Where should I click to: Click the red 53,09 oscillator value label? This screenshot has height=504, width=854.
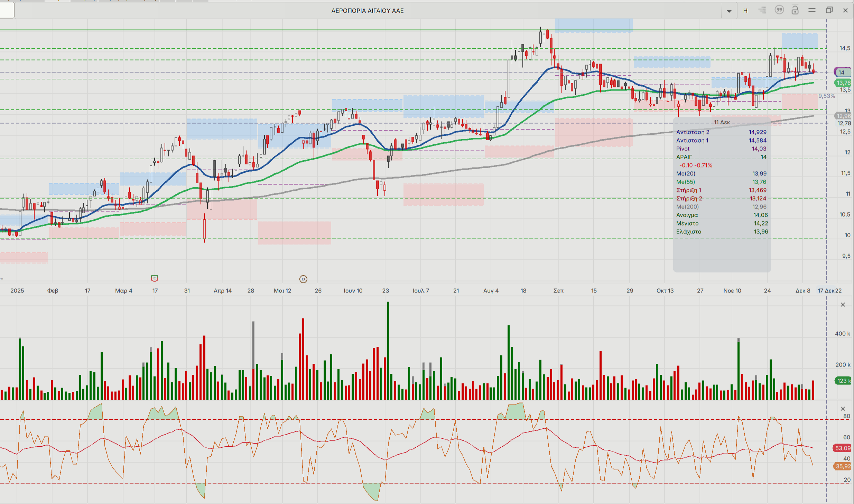click(x=842, y=448)
